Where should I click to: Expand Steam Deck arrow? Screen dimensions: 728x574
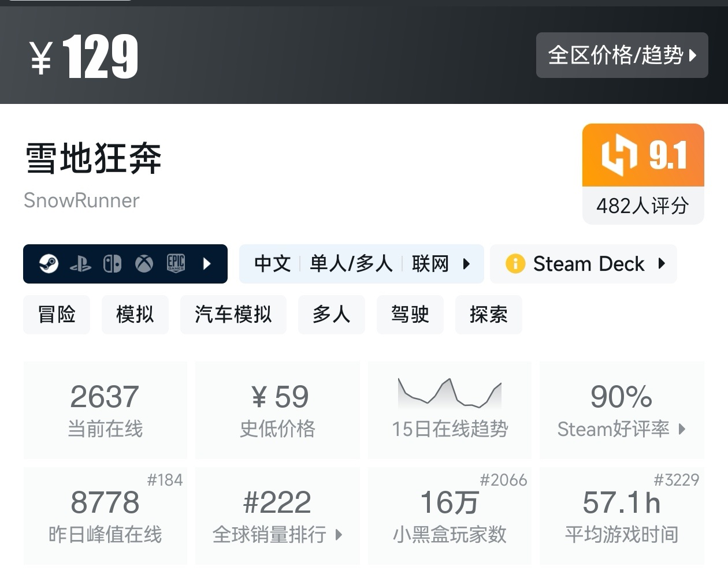(x=662, y=263)
